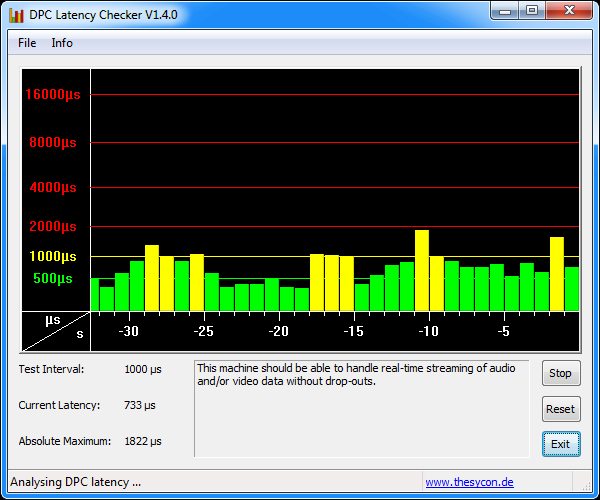Click the Reset button
600x500 pixels.
click(561, 409)
